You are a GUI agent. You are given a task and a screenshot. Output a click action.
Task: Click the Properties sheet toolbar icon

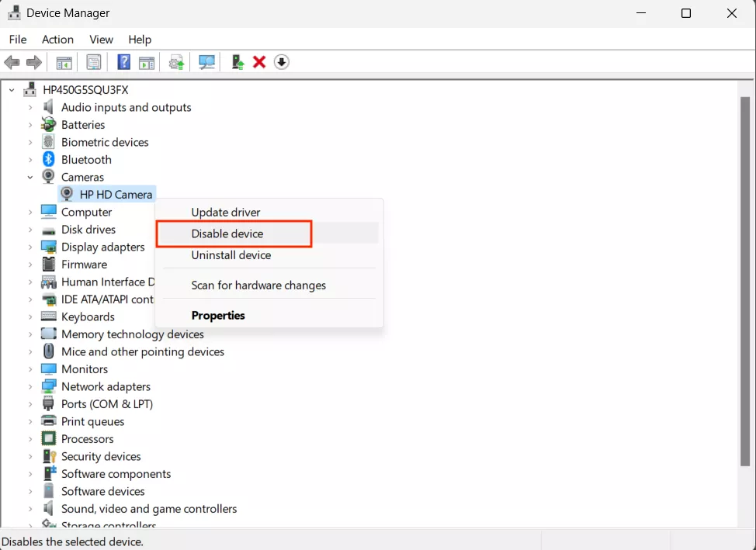[x=94, y=62]
